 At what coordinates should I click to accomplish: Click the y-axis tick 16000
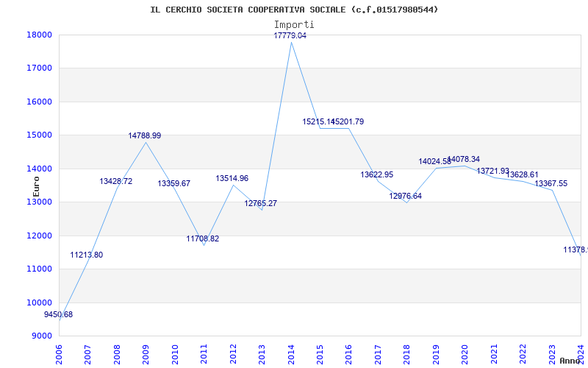(39, 102)
